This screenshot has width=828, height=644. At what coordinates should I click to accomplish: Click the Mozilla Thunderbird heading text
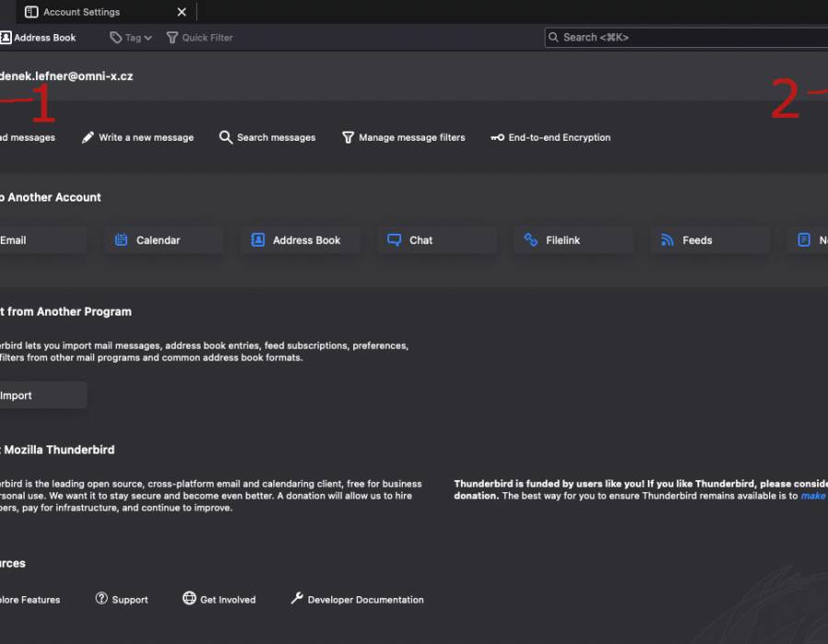pyautogui.click(x=59, y=450)
